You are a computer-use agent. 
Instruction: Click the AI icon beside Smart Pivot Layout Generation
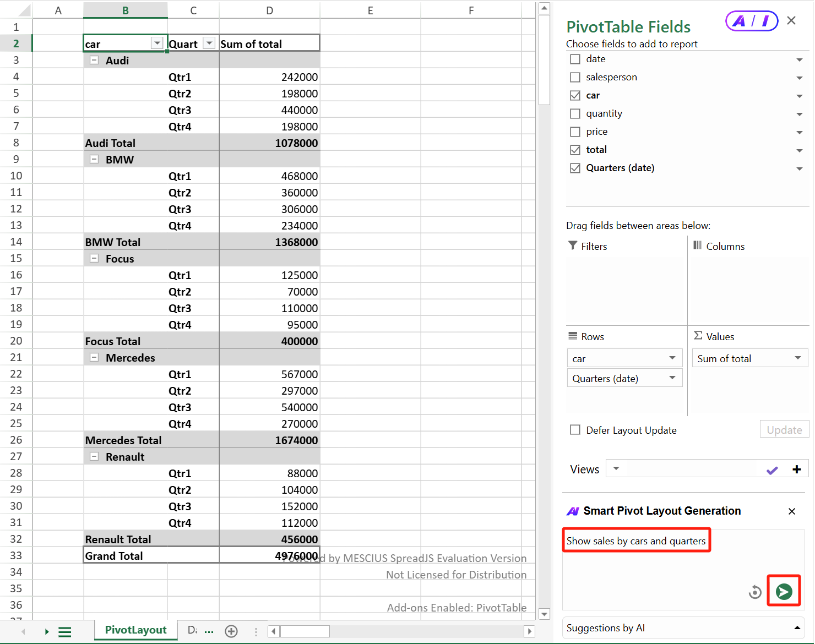click(573, 511)
